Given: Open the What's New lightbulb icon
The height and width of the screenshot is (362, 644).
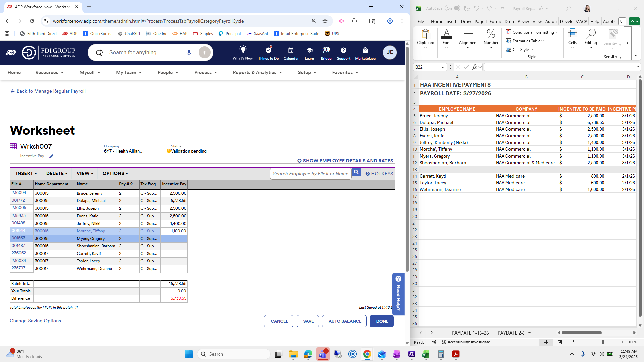Looking at the screenshot, I should (x=243, y=49).
